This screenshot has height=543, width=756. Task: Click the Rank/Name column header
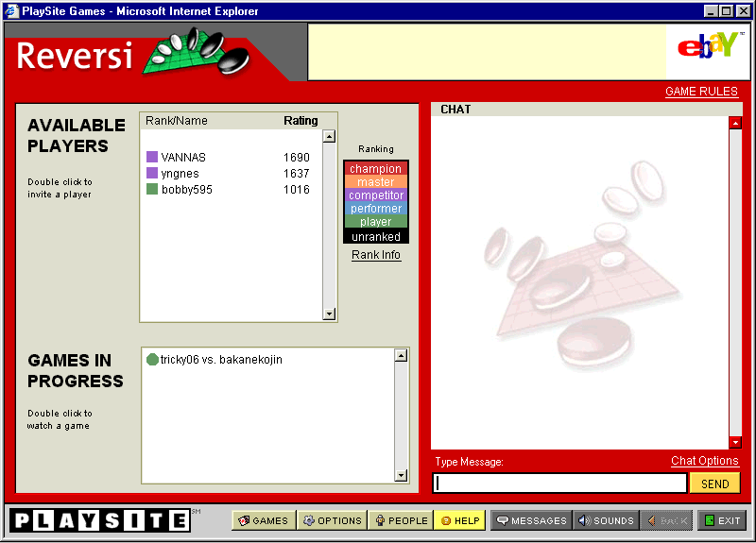(x=177, y=121)
